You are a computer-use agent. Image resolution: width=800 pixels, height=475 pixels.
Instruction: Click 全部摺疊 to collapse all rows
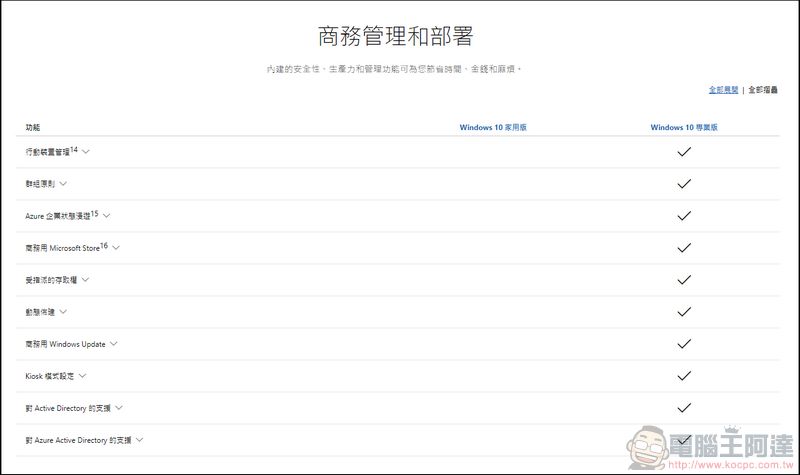coord(762,90)
